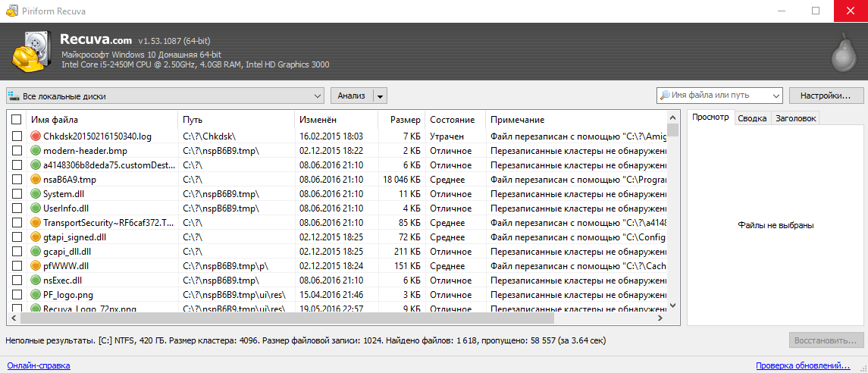Check the UserInfo.dll checkbox
868x373 pixels.
coord(17,208)
